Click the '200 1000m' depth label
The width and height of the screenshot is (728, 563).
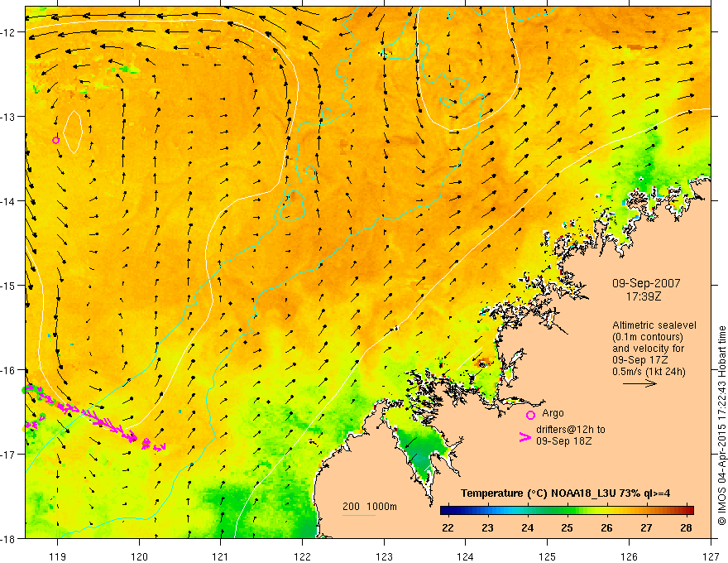click(370, 507)
